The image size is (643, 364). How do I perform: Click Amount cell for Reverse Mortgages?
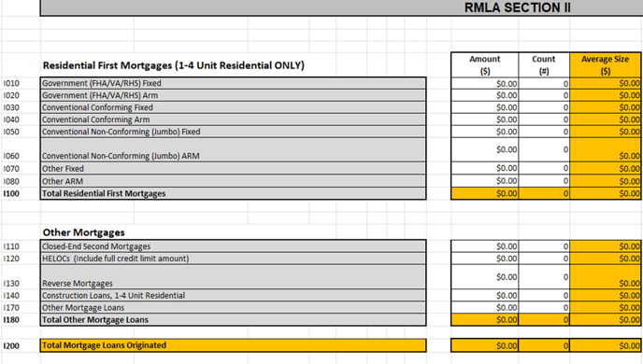coord(485,277)
